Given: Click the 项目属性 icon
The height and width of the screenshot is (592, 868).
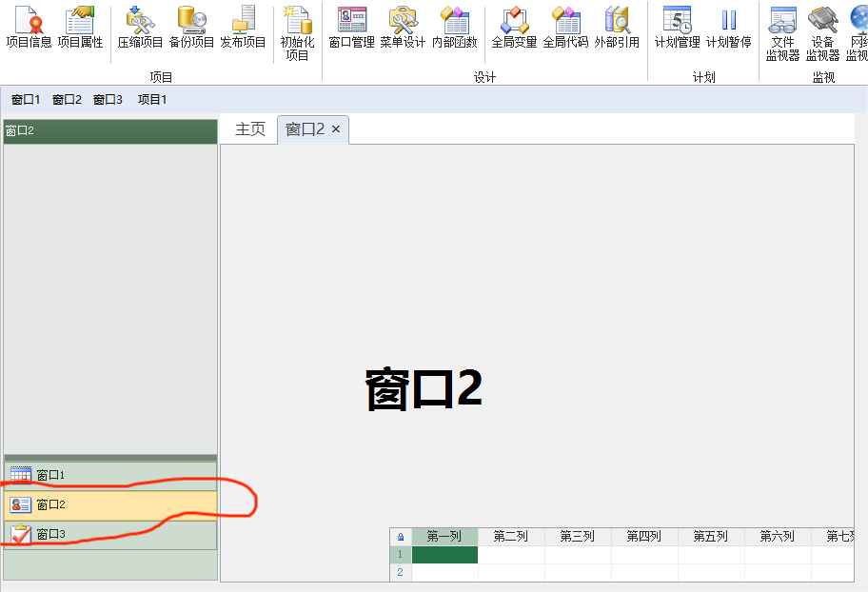Looking at the screenshot, I should click(80, 27).
